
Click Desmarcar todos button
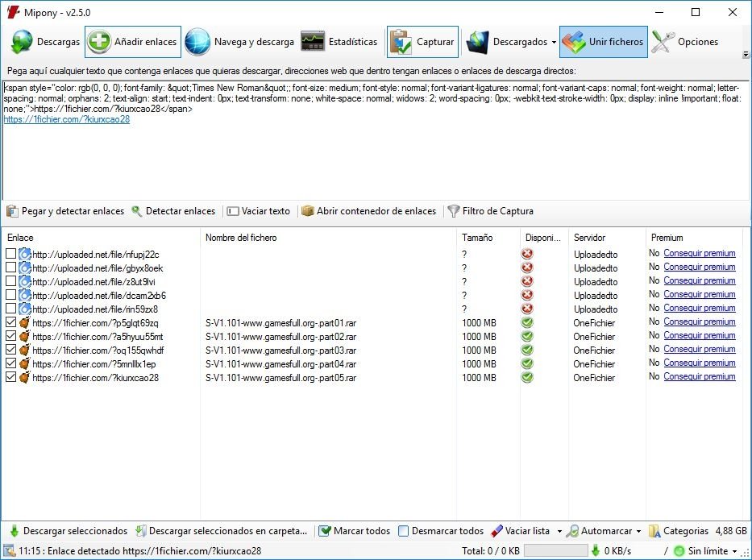(441, 531)
